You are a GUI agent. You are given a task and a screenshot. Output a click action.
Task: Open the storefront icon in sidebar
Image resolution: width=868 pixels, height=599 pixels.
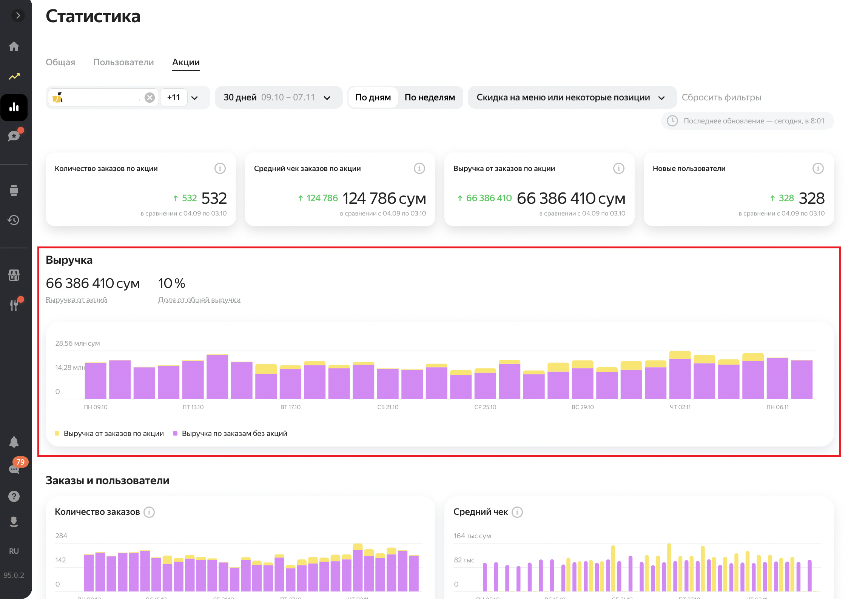click(14, 275)
